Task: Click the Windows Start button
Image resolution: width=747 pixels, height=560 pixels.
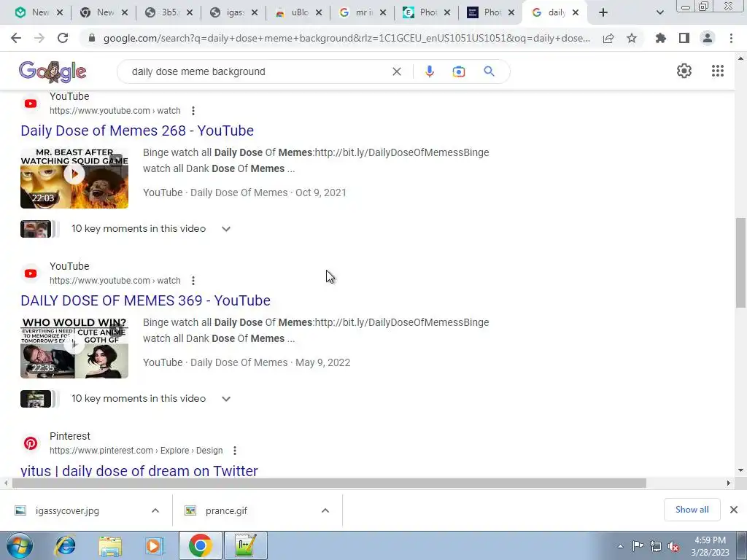Action: pyautogui.click(x=20, y=545)
